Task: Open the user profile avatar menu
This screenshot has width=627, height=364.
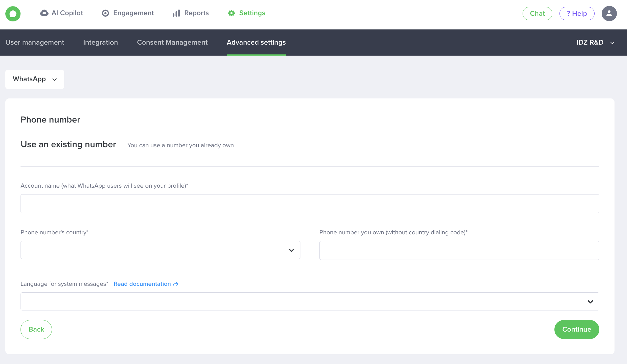Action: [x=609, y=14]
